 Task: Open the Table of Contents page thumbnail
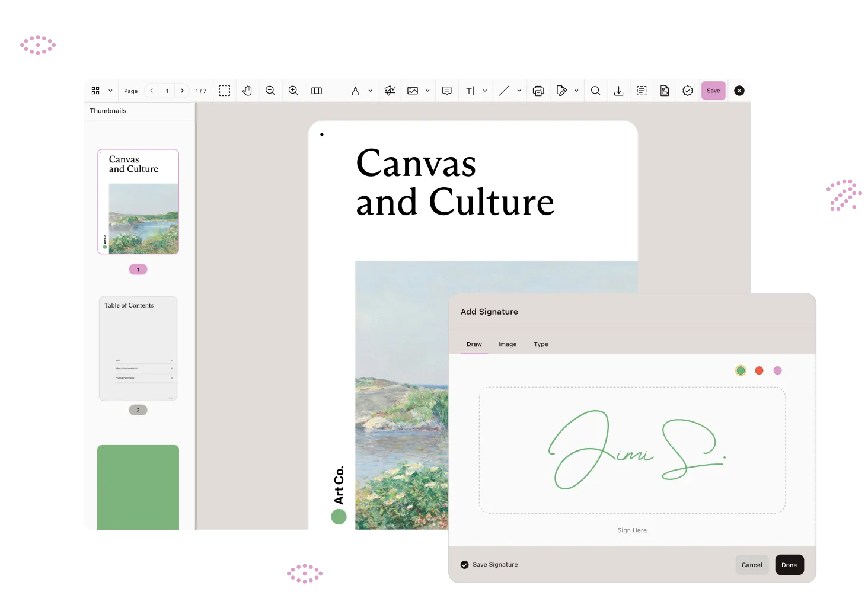[138, 349]
